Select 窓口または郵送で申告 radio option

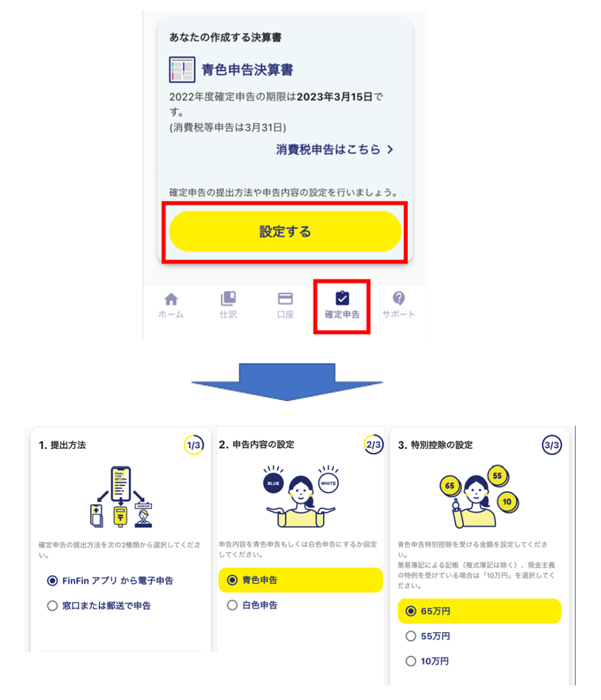[x=99, y=606]
